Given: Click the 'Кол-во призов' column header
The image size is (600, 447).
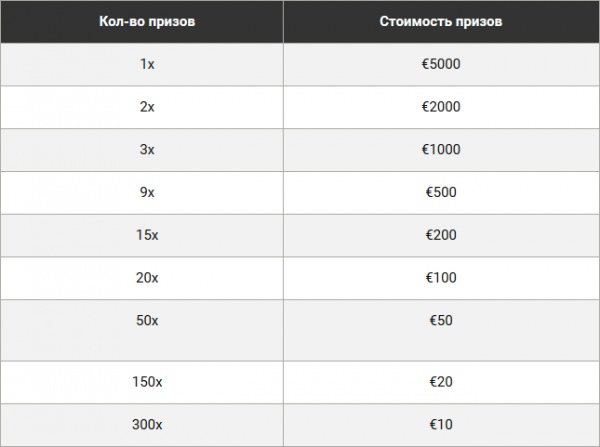Looking at the screenshot, I should click(142, 21).
